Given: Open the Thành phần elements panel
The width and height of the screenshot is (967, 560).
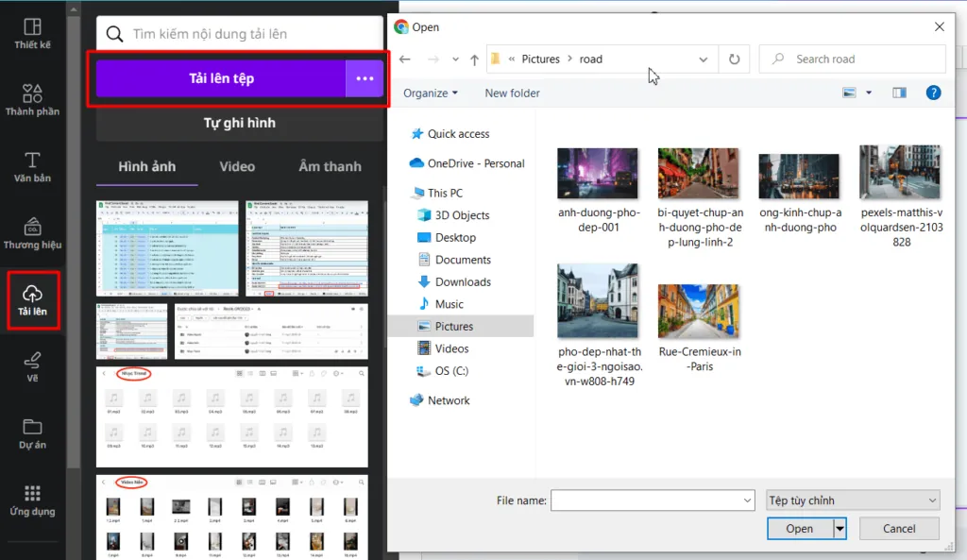Looking at the screenshot, I should click(x=32, y=100).
